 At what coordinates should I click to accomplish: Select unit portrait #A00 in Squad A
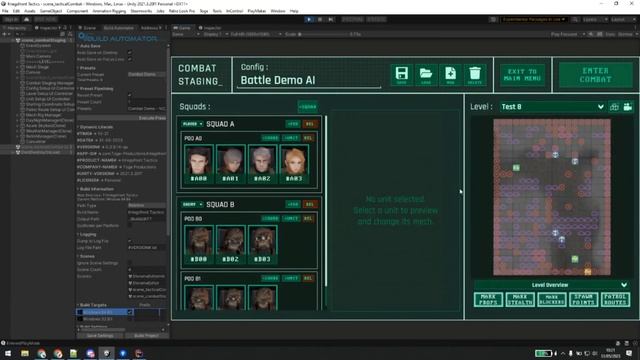pyautogui.click(x=199, y=164)
